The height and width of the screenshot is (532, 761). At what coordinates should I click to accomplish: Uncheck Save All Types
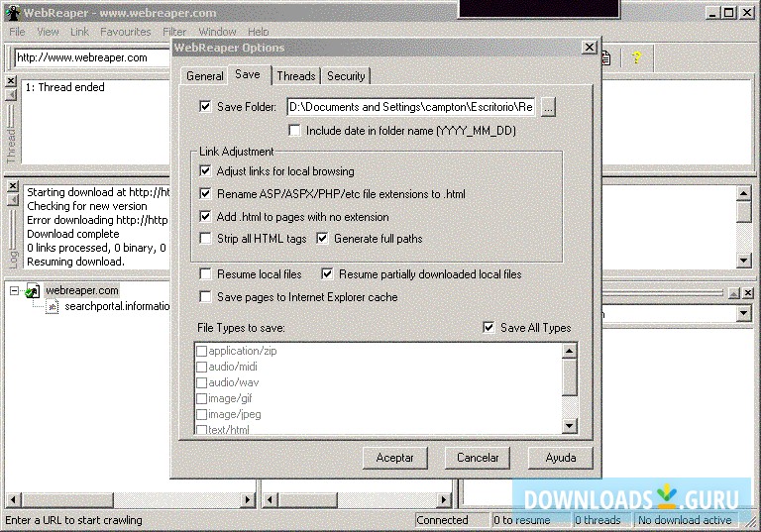point(489,327)
